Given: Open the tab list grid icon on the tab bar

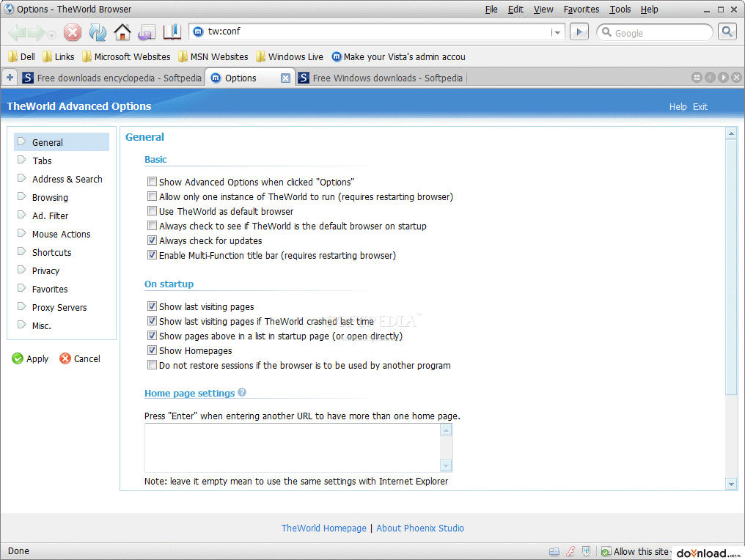Looking at the screenshot, I should (x=697, y=77).
